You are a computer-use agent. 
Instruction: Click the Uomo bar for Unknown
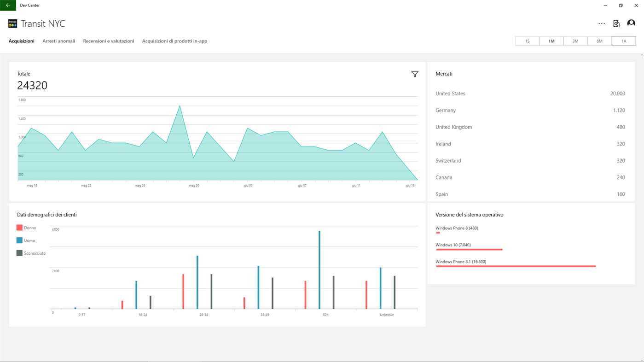coord(380,288)
